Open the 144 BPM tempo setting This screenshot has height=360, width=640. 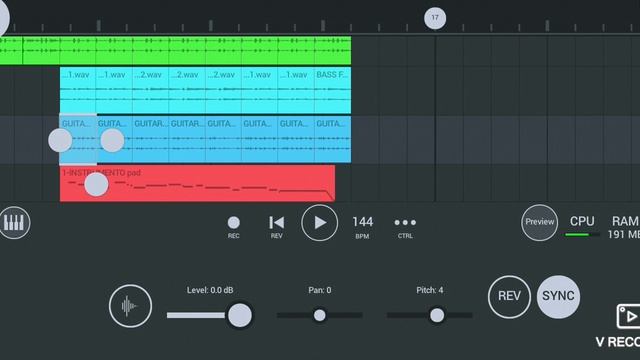click(362, 227)
